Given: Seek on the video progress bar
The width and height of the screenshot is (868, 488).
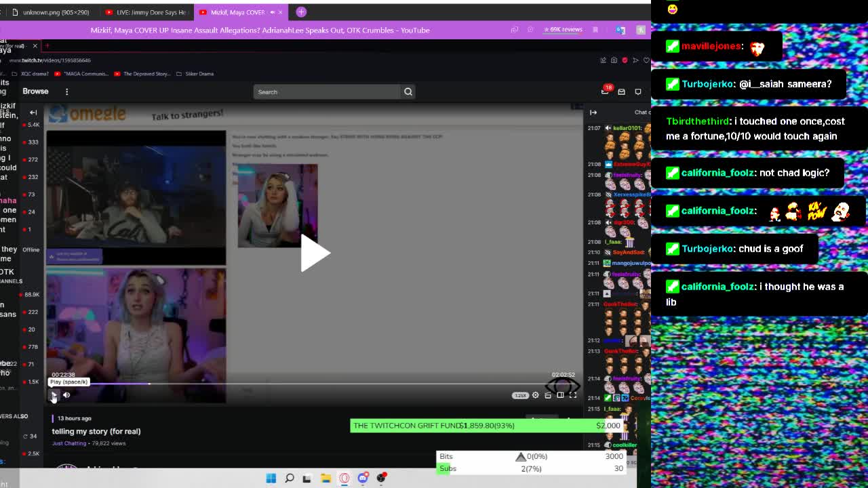Looking at the screenshot, I should 313,384.
